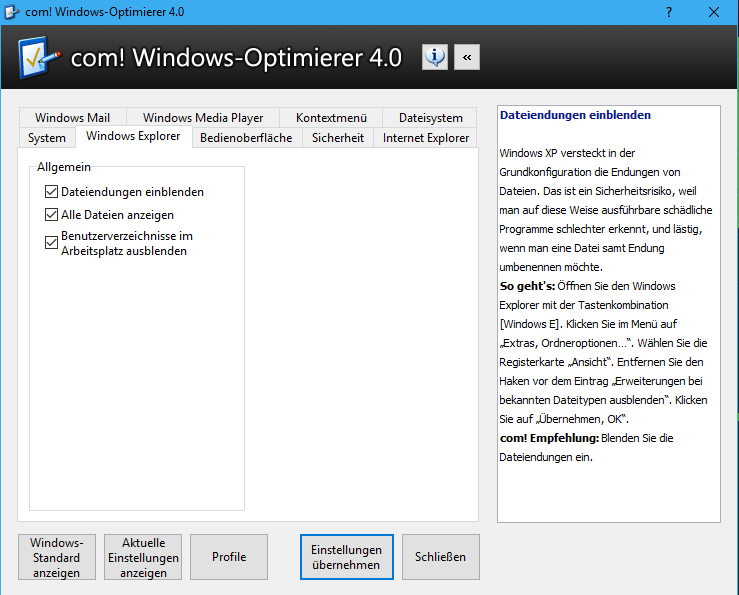The width and height of the screenshot is (739, 595).
Task: Collapse the help panel with the « button
Action: coord(467,57)
